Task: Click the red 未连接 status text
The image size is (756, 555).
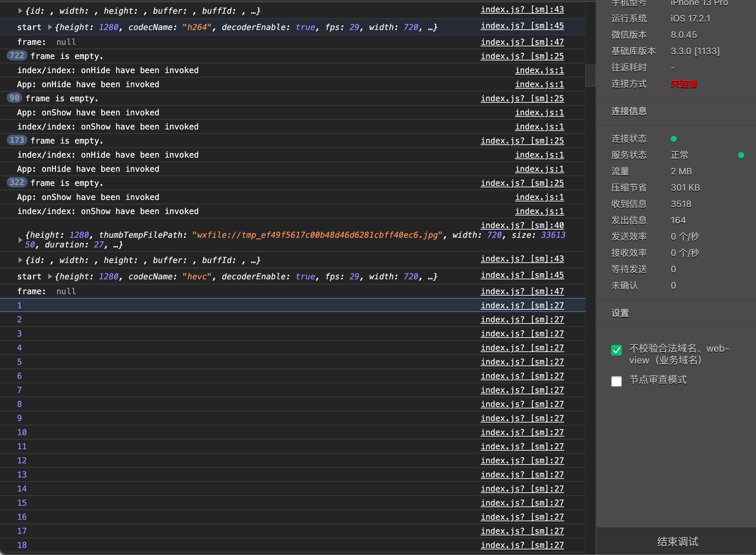Action: [x=684, y=84]
